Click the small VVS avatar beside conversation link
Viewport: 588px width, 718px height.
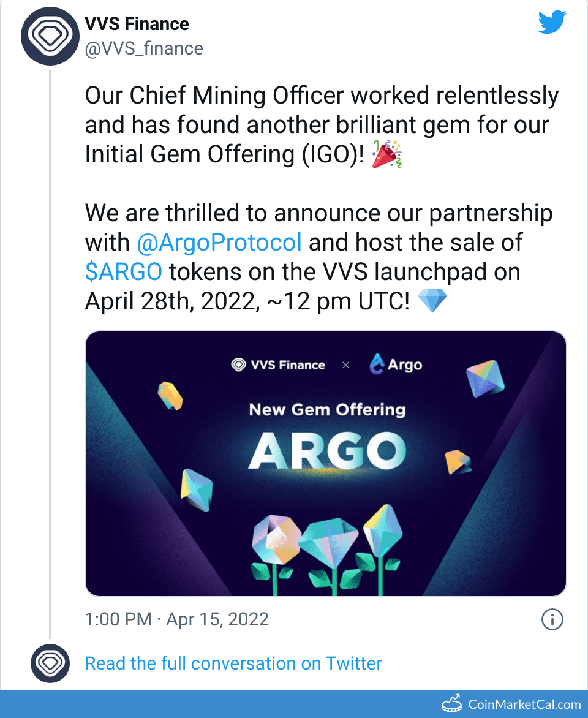click(x=50, y=663)
